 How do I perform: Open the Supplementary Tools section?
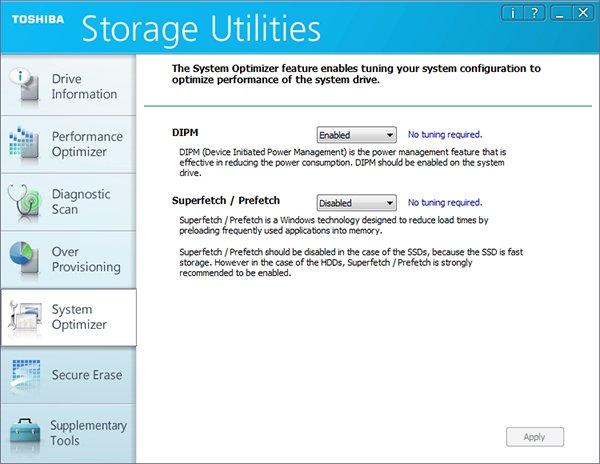point(68,433)
